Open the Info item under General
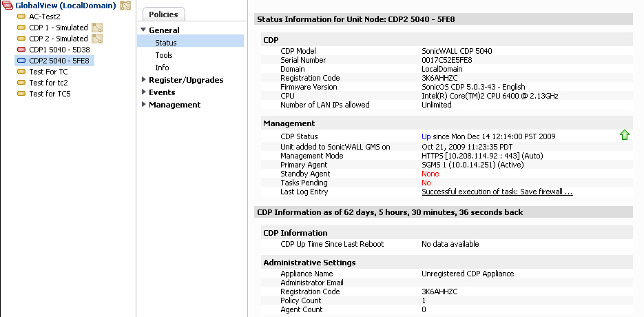644x317 pixels. 163,68
